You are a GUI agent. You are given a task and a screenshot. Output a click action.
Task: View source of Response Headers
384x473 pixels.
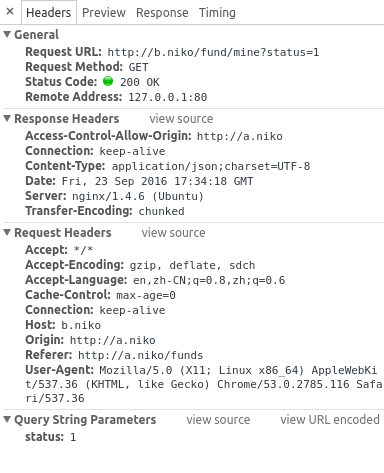click(181, 119)
